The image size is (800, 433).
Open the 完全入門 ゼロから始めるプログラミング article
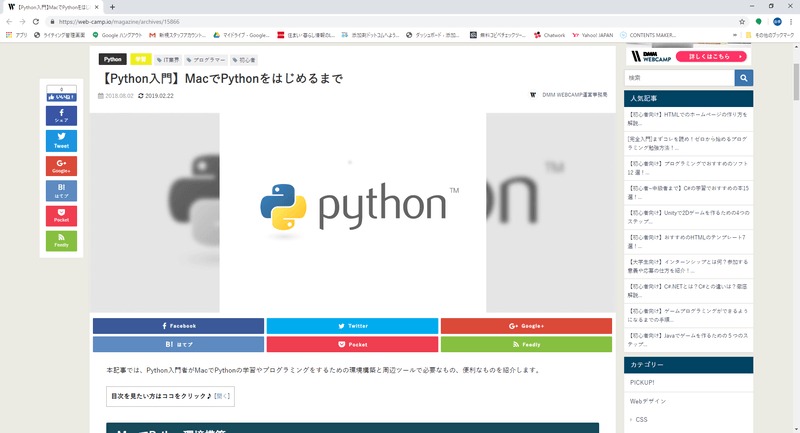pyautogui.click(x=688, y=143)
